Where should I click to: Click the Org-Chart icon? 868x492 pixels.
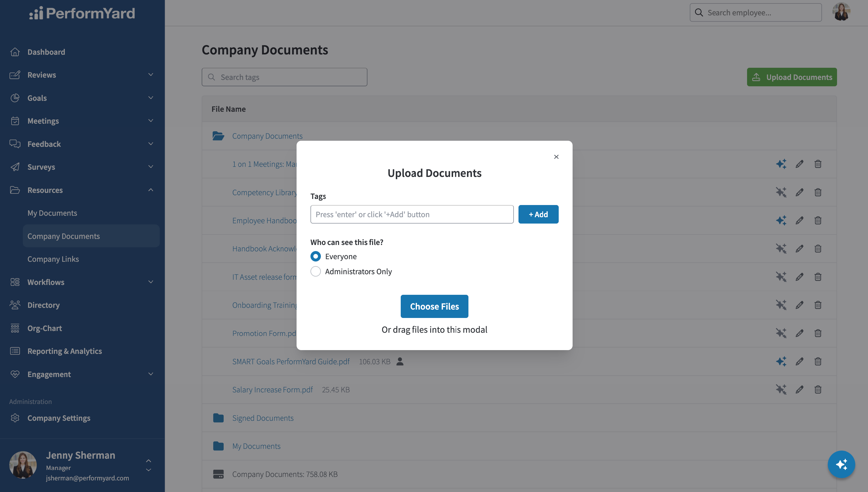[15, 328]
